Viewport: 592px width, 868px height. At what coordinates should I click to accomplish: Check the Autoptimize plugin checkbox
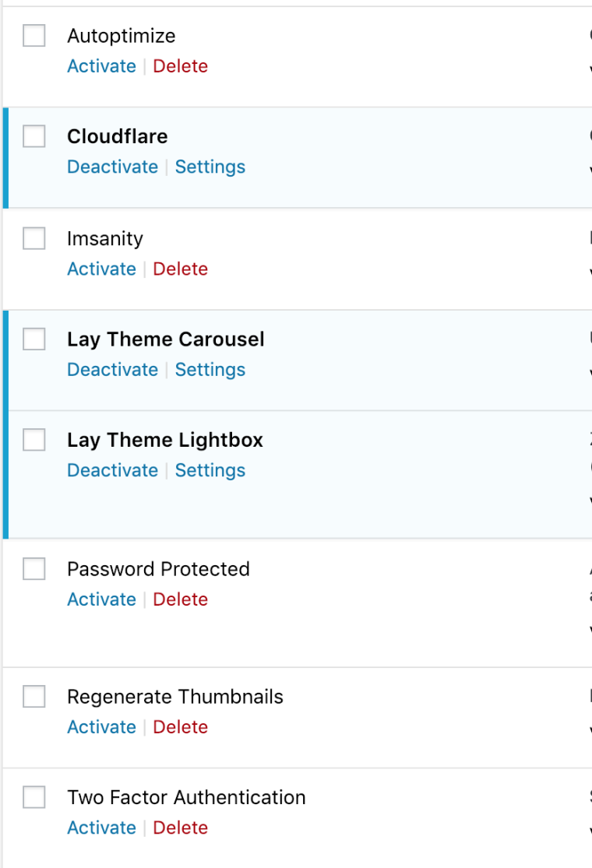point(34,36)
